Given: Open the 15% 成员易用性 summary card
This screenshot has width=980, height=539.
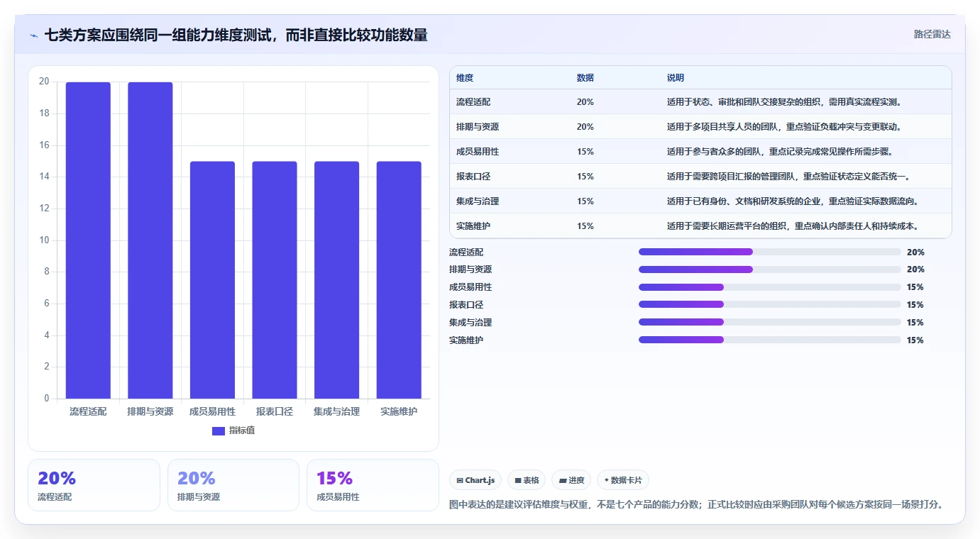Looking at the screenshot, I should (x=373, y=485).
